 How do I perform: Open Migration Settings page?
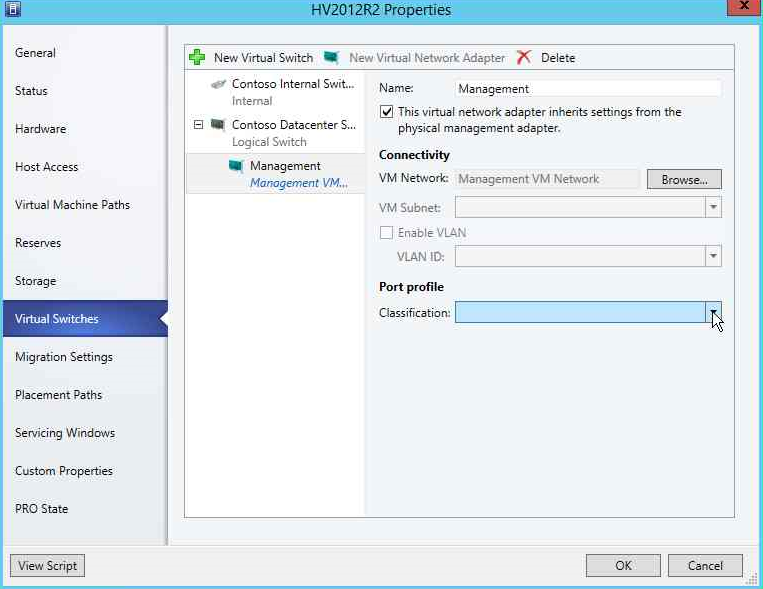click(64, 357)
